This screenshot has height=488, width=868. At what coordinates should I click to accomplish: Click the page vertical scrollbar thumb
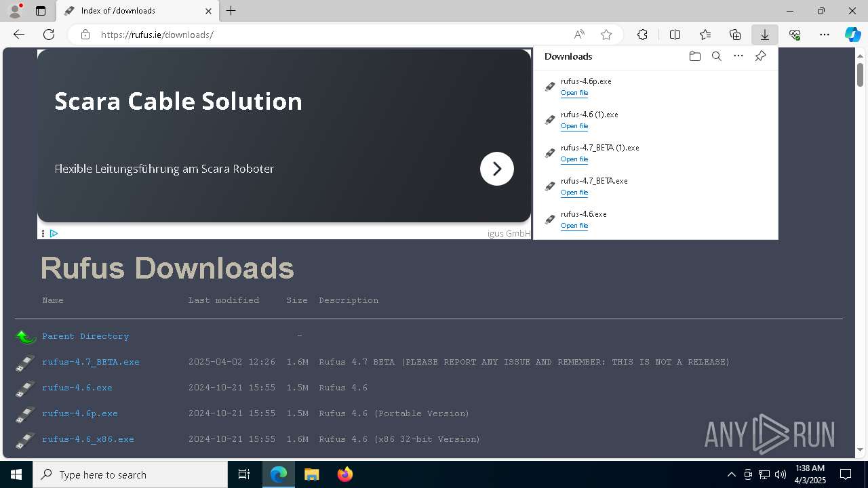point(860,74)
